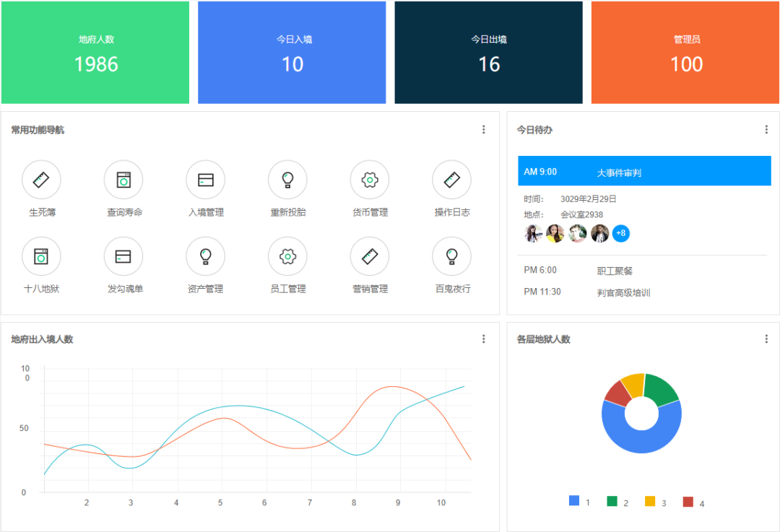The width and height of the screenshot is (780, 532).
Task: Toggle legend item 4 in donut chart
Action: (x=693, y=502)
